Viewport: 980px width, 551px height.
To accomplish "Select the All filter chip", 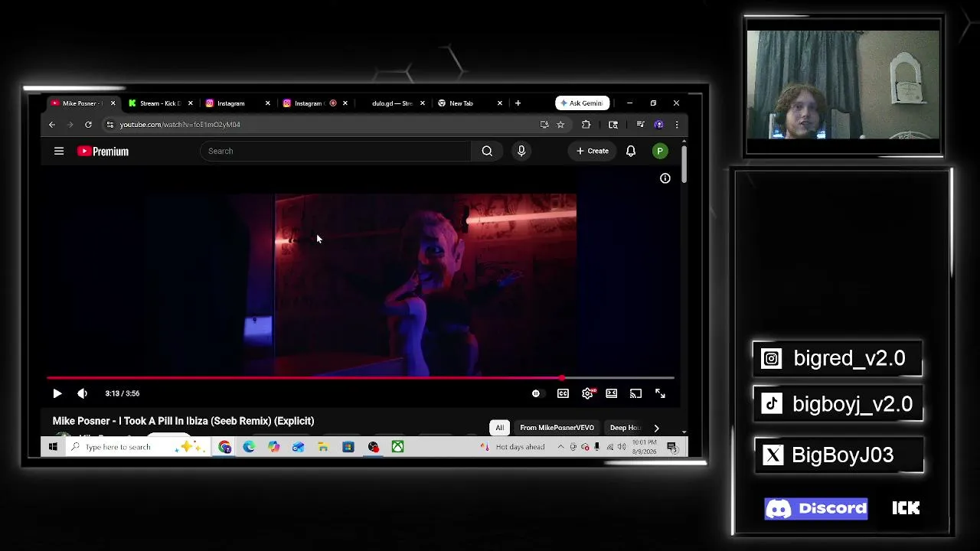I will pyautogui.click(x=500, y=428).
